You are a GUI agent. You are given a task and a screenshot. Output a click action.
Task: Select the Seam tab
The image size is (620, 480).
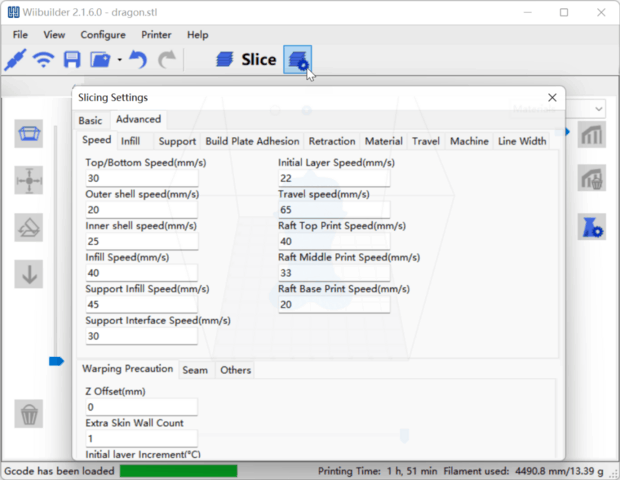pos(195,370)
